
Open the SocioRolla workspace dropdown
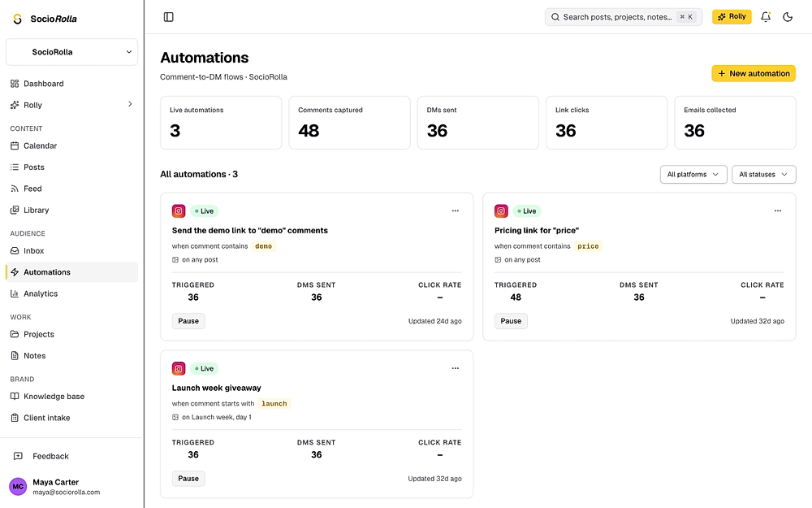point(72,52)
